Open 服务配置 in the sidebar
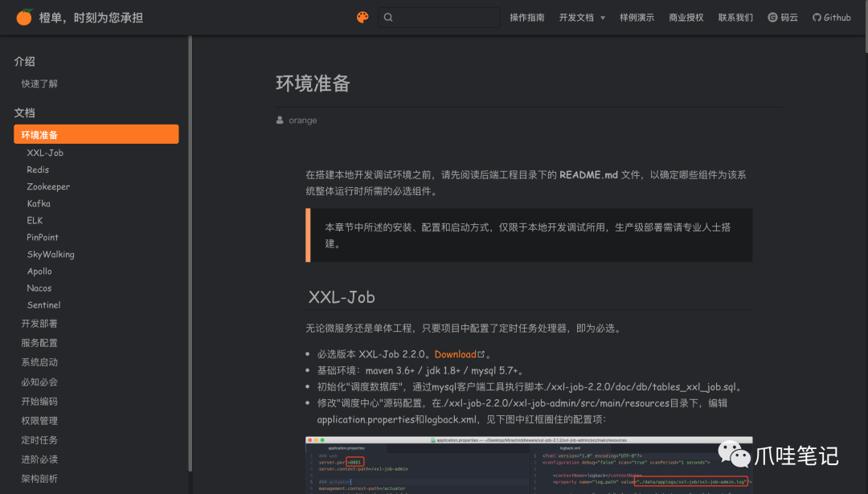 [x=39, y=343]
